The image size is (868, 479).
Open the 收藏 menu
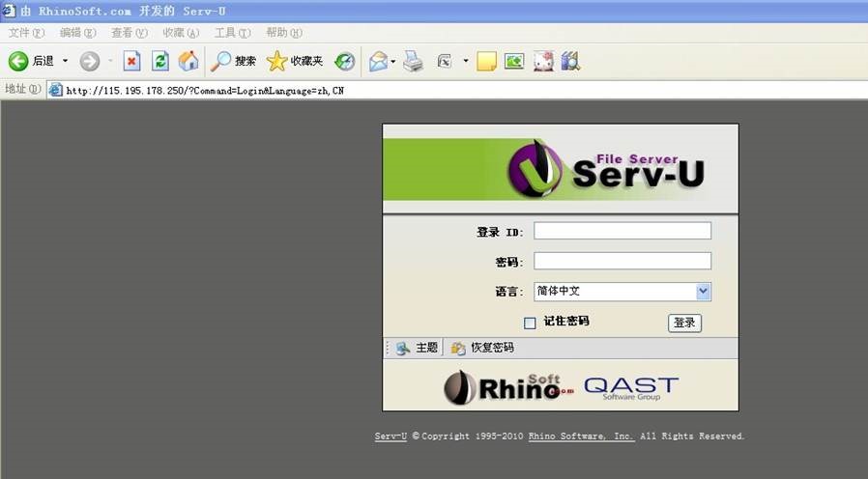pyautogui.click(x=181, y=33)
